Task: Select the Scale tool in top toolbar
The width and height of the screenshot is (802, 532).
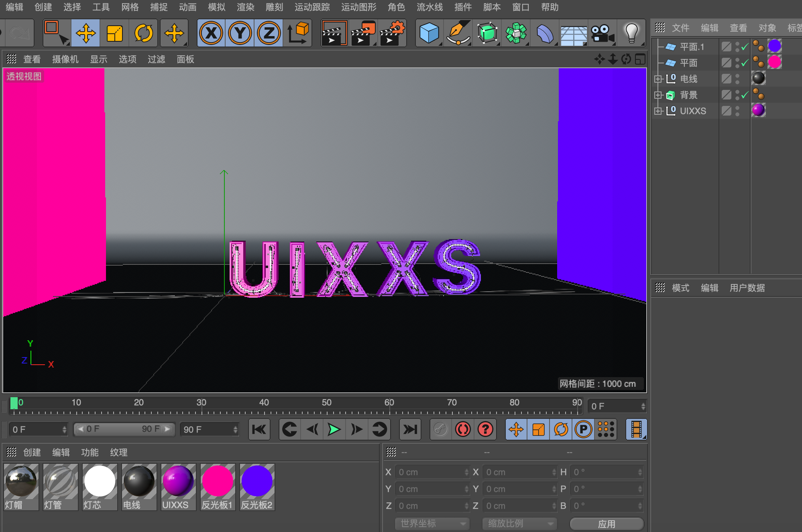Action: pos(114,33)
